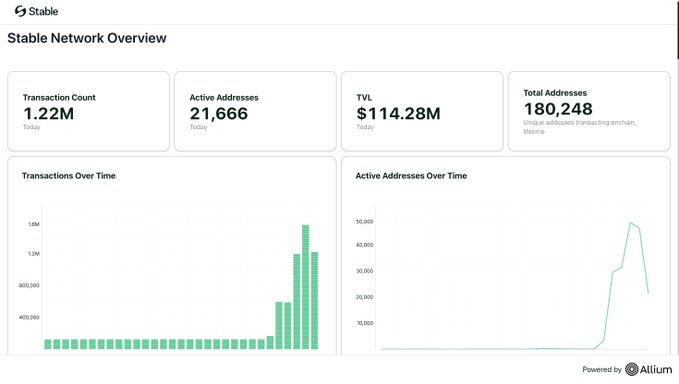Click the Transaction Count 1.22M value
This screenshot has height=384, width=679.
[x=48, y=113]
